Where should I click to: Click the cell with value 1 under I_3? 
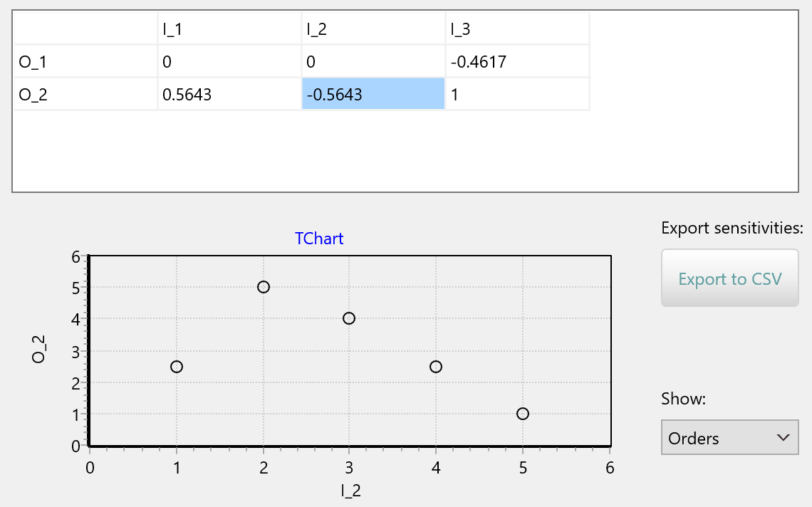coord(517,95)
